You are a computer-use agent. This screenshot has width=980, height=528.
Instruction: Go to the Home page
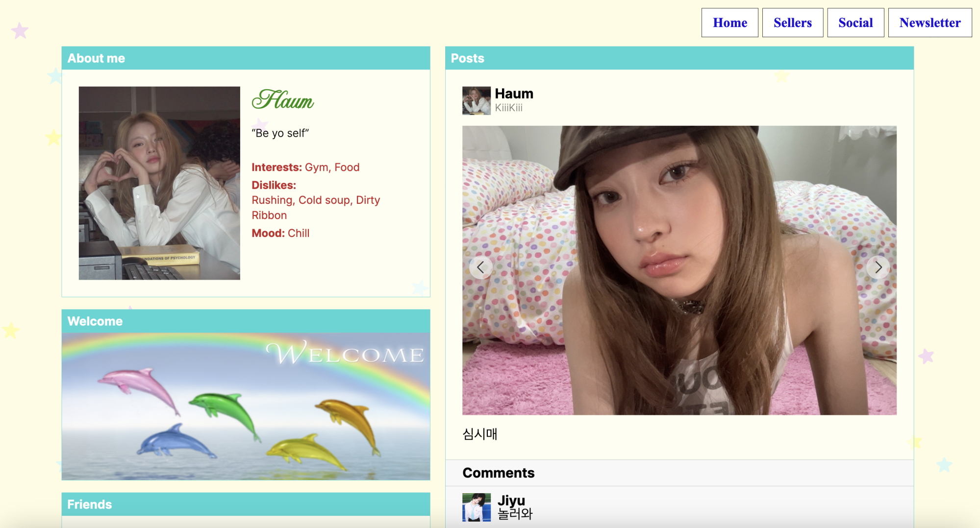coord(729,23)
